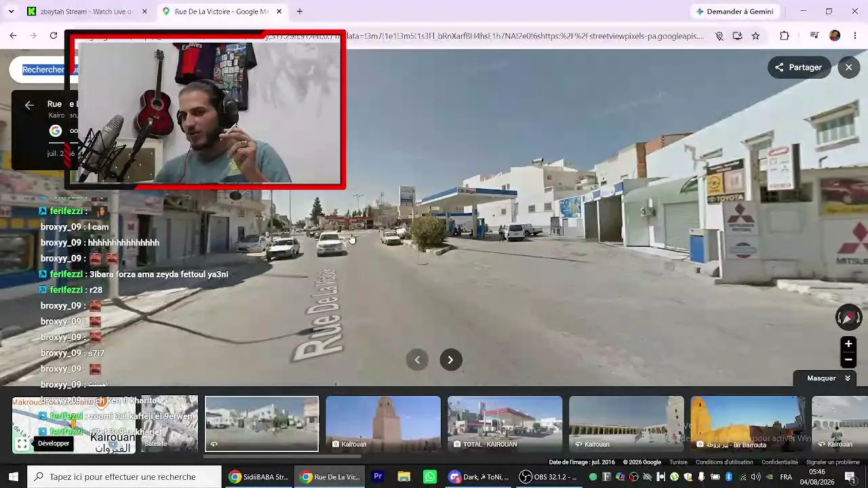This screenshot has height=488, width=868.
Task: Open the Chrome profile avatar
Action: (x=835, y=36)
